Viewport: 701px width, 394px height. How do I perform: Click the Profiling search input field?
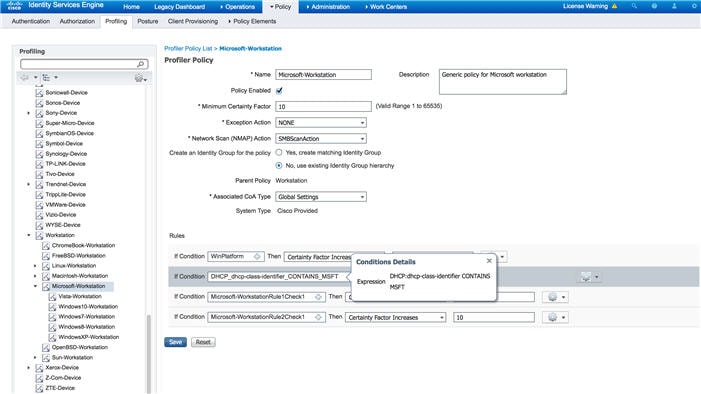coord(84,64)
